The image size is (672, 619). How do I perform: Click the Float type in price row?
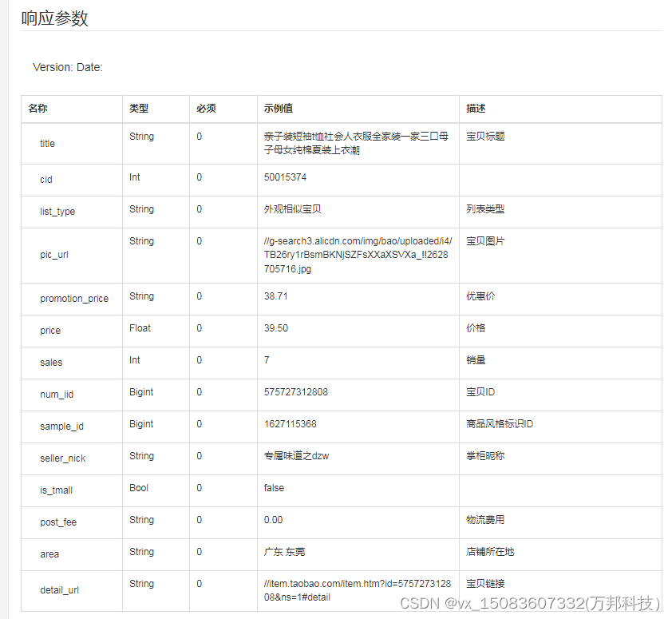pyautogui.click(x=140, y=328)
